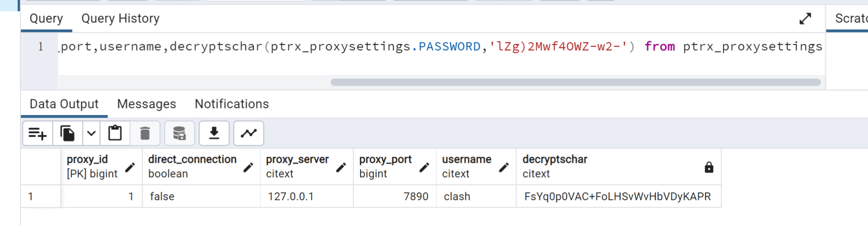Image resolution: width=868 pixels, height=226 pixels.
Task: Open the graph visualiser icon
Action: point(249,134)
